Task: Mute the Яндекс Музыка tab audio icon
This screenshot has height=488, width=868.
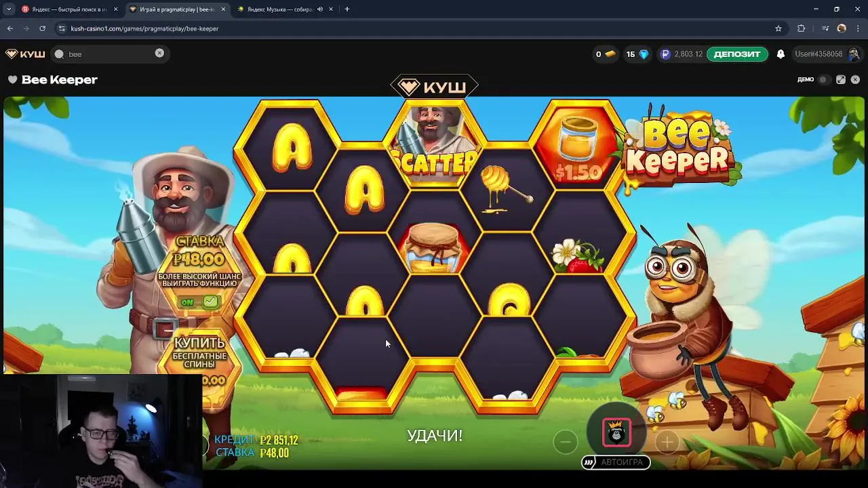Action: click(319, 9)
